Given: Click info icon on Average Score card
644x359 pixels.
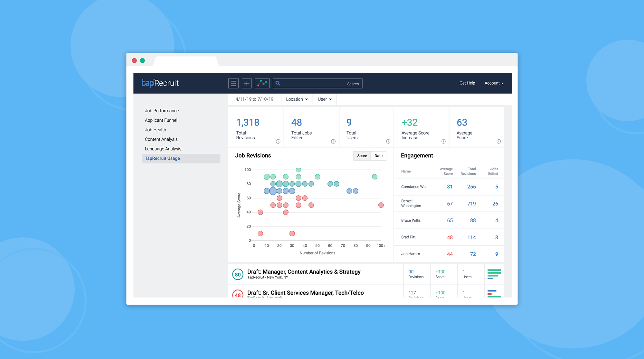Looking at the screenshot, I should [498, 142].
